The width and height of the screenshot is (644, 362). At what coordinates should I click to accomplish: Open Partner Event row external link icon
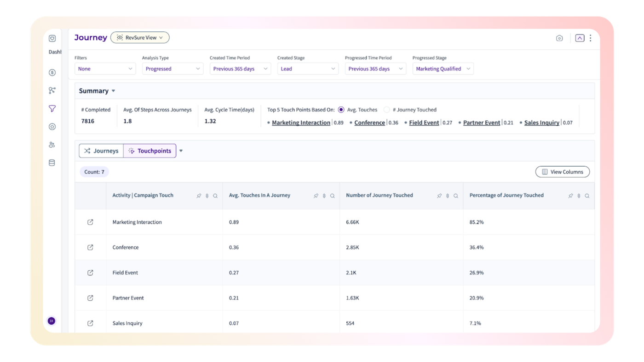(90, 298)
